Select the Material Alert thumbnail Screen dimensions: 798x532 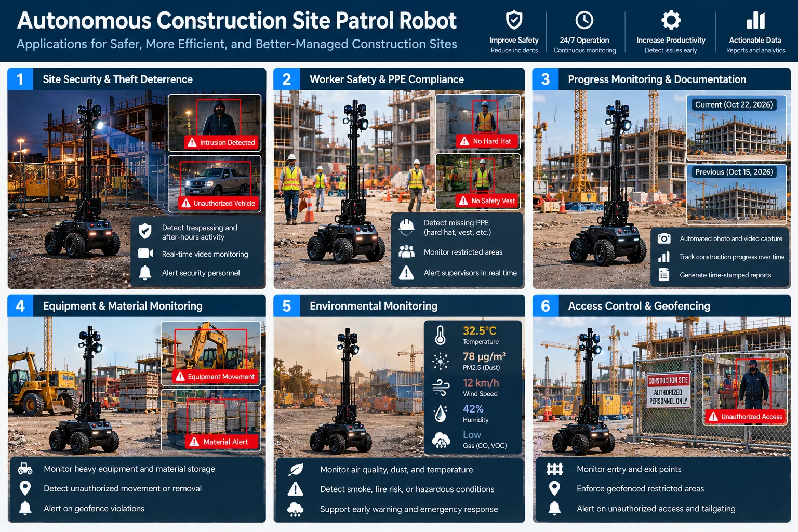click(x=211, y=420)
